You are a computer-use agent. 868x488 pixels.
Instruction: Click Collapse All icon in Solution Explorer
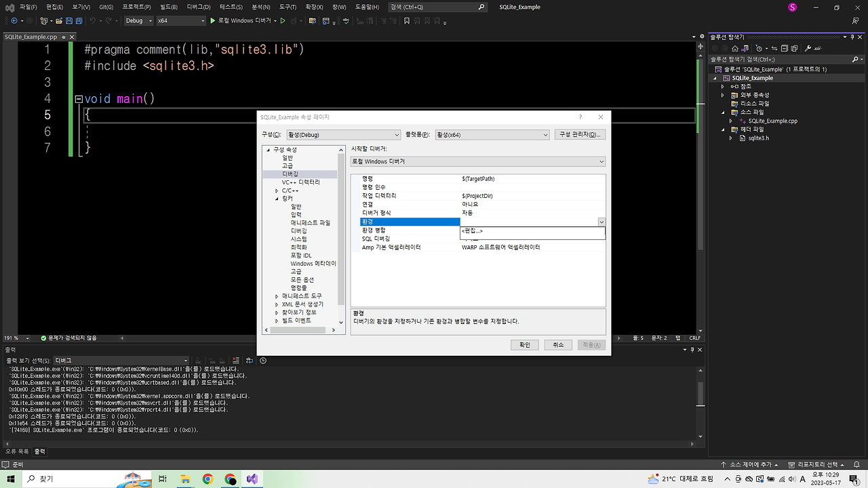tap(785, 48)
